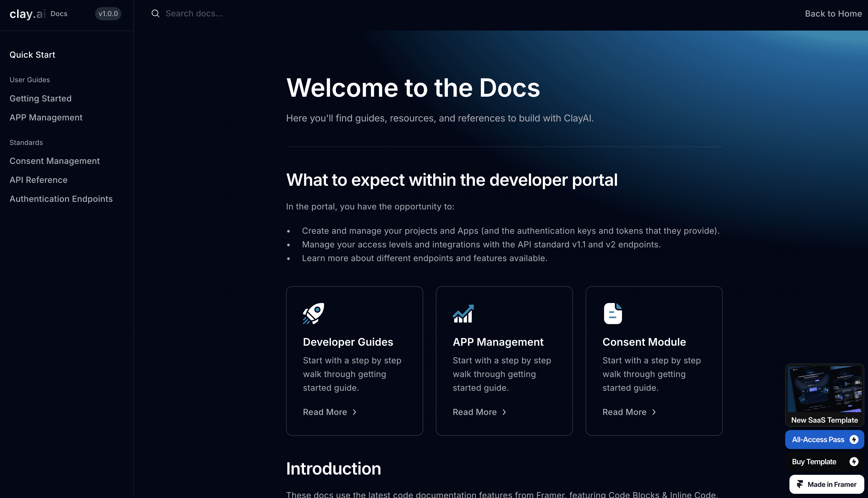Click the document icon in Consent Module card
Screen dimensions: 868x498
(x=613, y=313)
